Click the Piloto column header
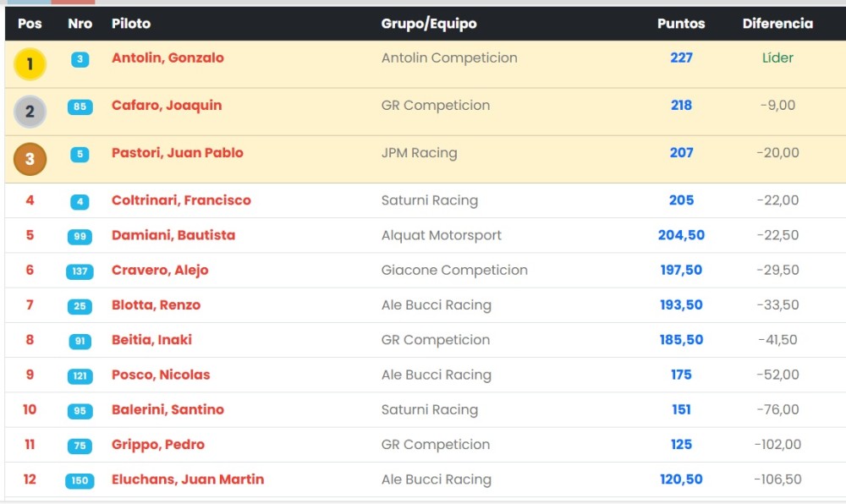This screenshot has width=846, height=504. (130, 24)
